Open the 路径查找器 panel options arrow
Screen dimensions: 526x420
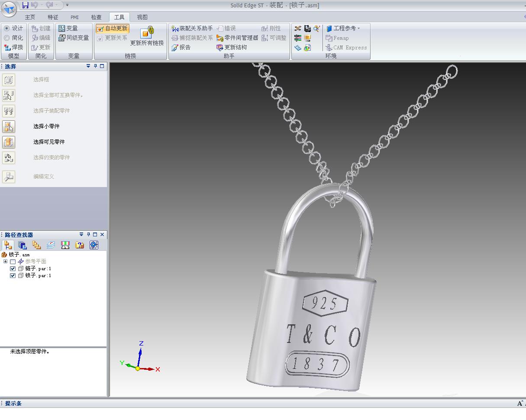point(81,234)
